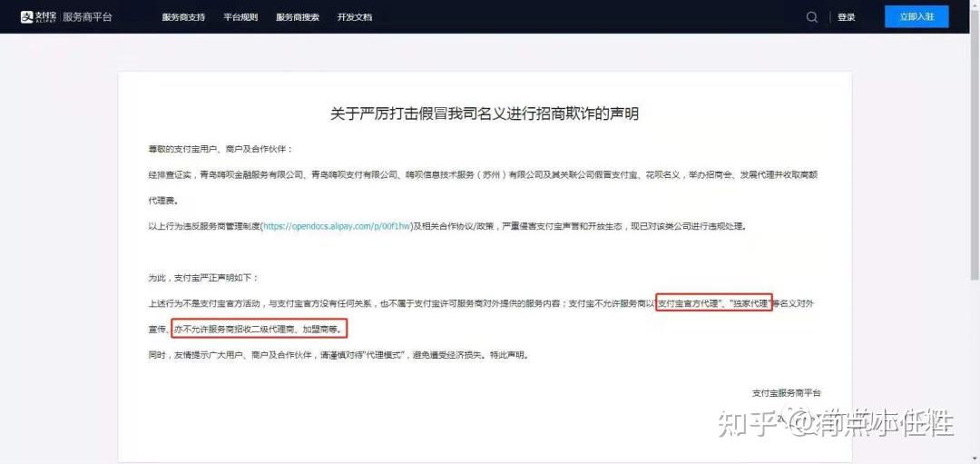The image size is (980, 464).
Task: Open the search magnifier icon
Action: 812,17
